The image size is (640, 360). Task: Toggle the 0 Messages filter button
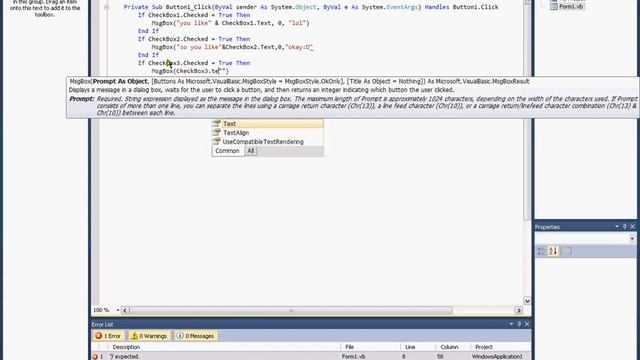click(196, 336)
